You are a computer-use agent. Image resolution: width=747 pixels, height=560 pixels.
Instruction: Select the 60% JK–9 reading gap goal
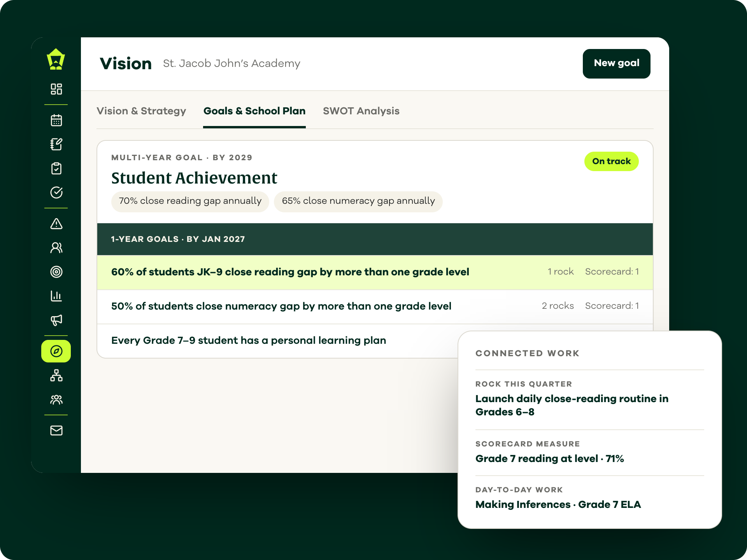(375, 272)
